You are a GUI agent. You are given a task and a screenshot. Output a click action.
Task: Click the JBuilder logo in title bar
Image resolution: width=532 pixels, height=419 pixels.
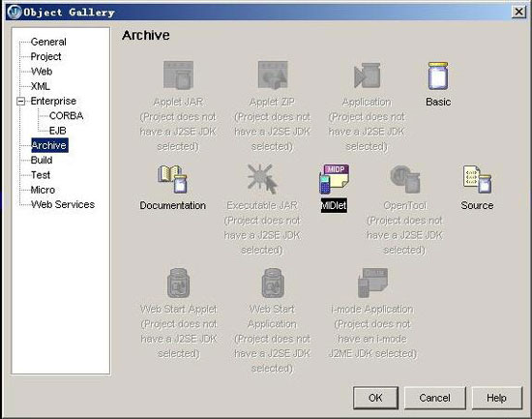pyautogui.click(x=15, y=12)
